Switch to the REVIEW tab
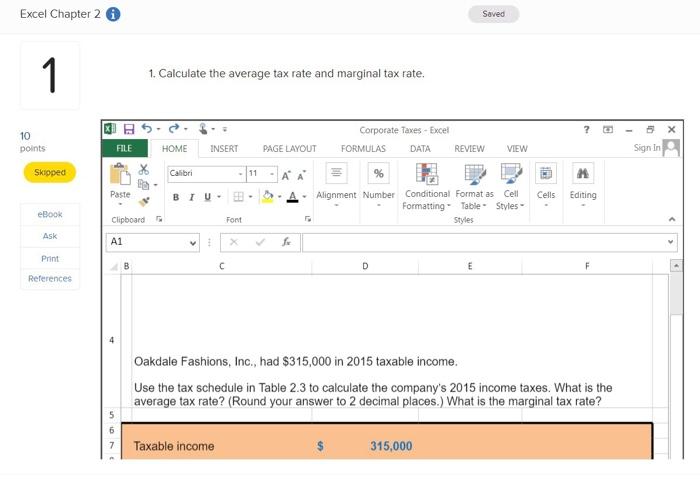The height and width of the screenshot is (480, 700). [469, 149]
